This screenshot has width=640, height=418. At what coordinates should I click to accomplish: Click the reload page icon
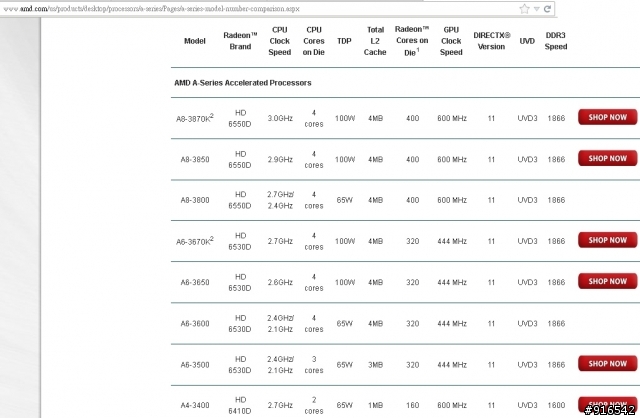click(547, 9)
